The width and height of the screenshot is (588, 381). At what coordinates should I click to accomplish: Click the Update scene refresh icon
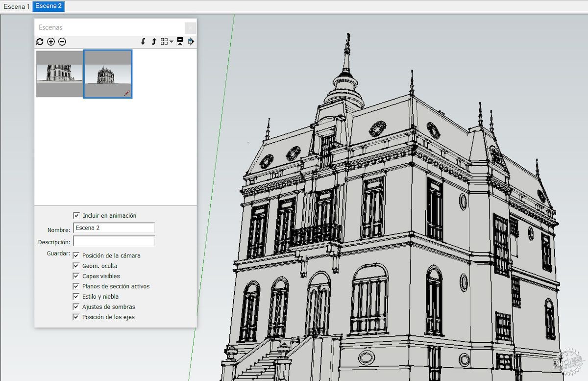click(40, 42)
